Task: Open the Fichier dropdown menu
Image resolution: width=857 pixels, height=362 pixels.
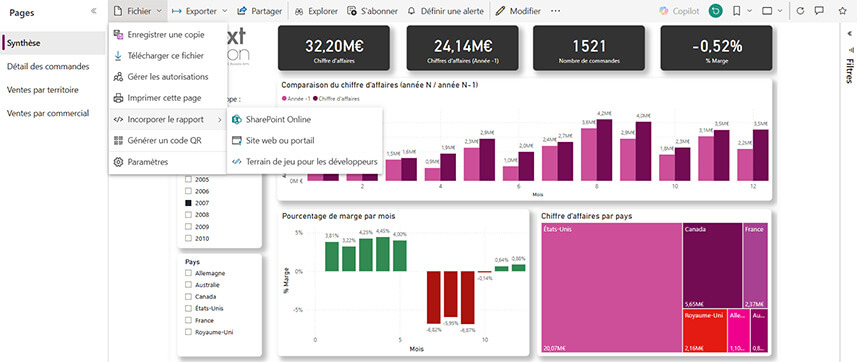Action: 137,11
